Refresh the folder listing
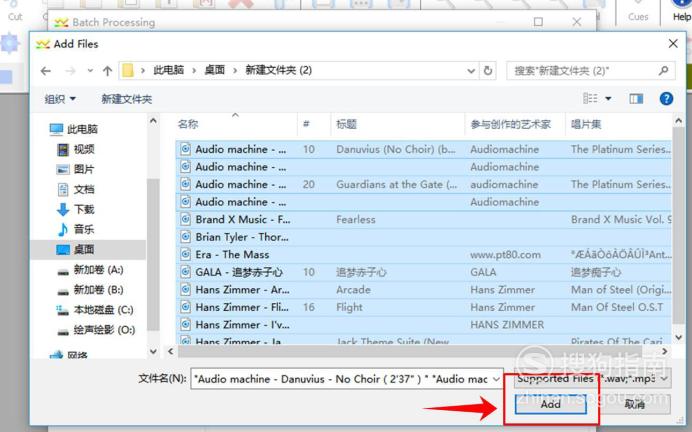The height and width of the screenshot is (432, 692). [x=488, y=71]
